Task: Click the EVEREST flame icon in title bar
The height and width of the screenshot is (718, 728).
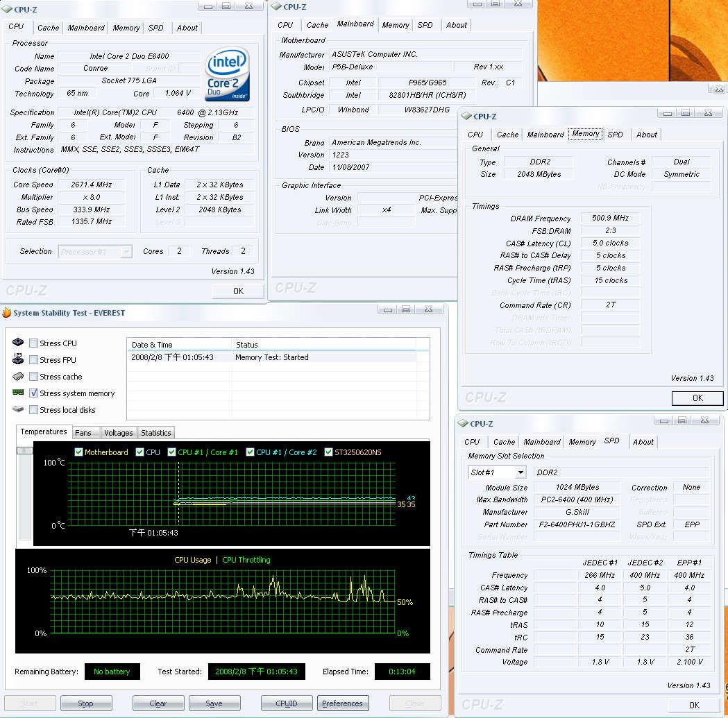Action: 6,312
